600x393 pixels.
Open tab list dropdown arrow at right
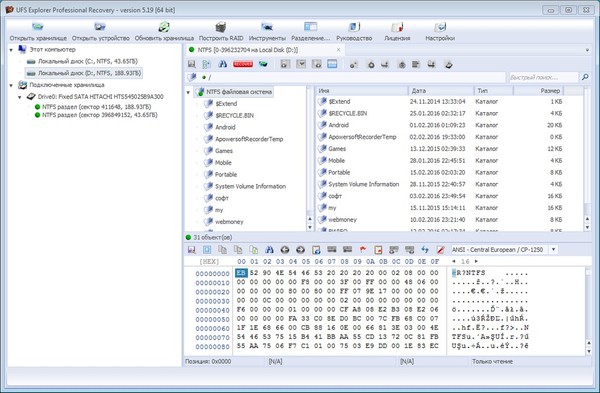pyautogui.click(x=587, y=50)
